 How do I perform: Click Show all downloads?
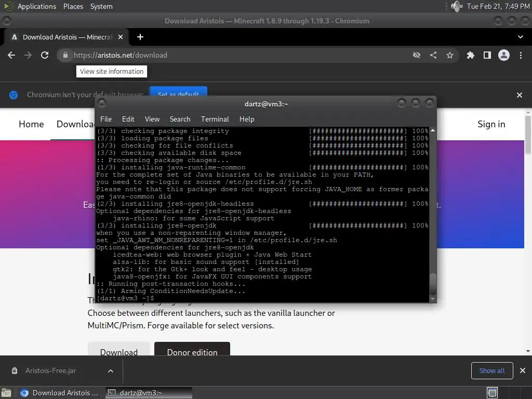492,371
